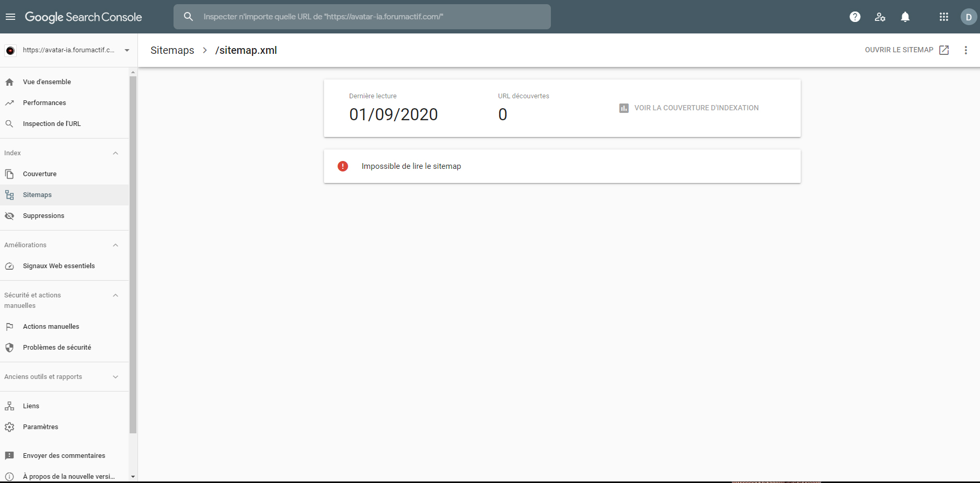This screenshot has width=980, height=483.
Task: Open users and permissions settings icon
Action: 880,17
